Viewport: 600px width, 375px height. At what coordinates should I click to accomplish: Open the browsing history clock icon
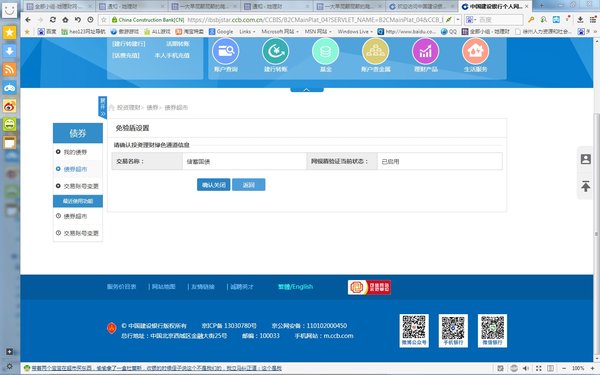[90, 20]
